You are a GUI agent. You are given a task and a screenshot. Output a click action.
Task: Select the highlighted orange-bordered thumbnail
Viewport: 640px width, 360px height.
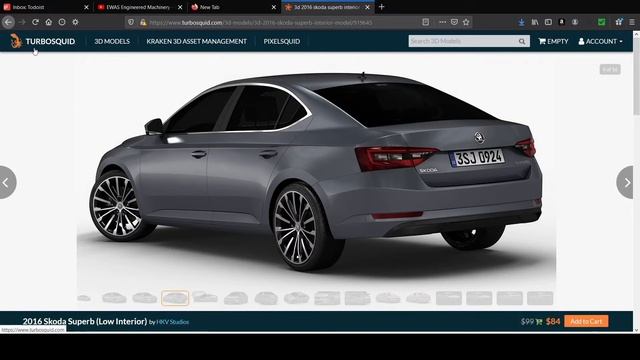175,298
